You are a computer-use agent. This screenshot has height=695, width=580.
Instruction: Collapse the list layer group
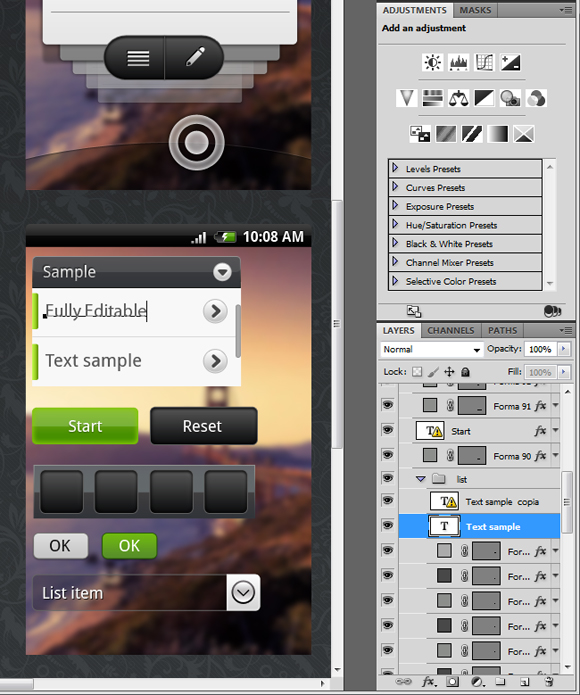[x=420, y=479]
